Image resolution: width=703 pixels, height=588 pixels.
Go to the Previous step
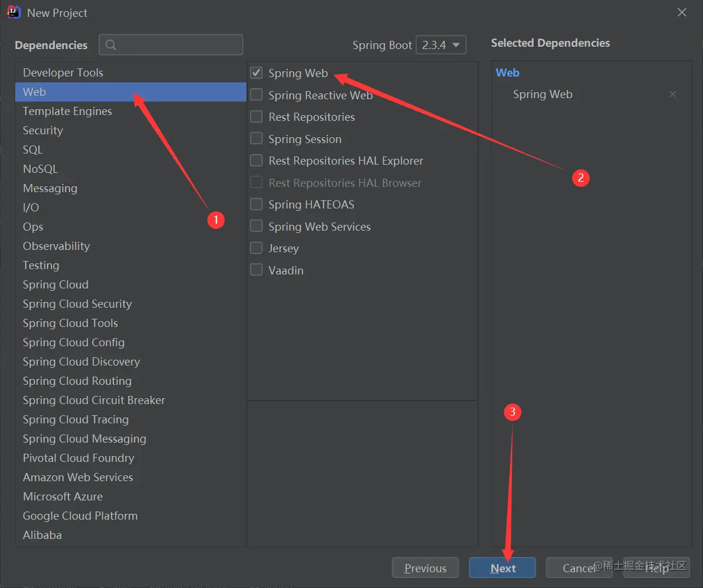point(425,568)
